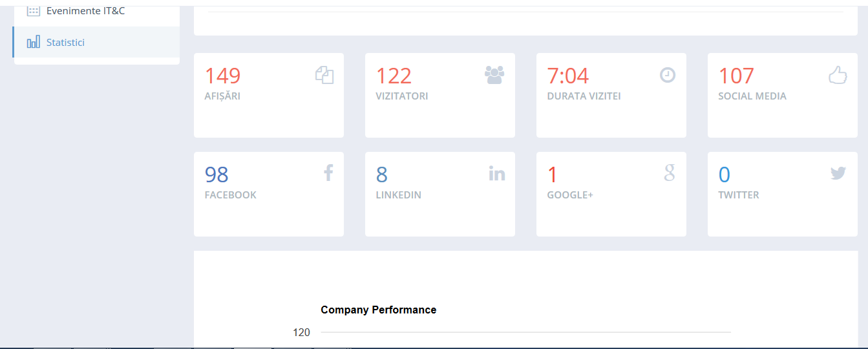This screenshot has height=349, width=868.
Task: Click the 8 LinkedIn count
Action: pos(381,175)
